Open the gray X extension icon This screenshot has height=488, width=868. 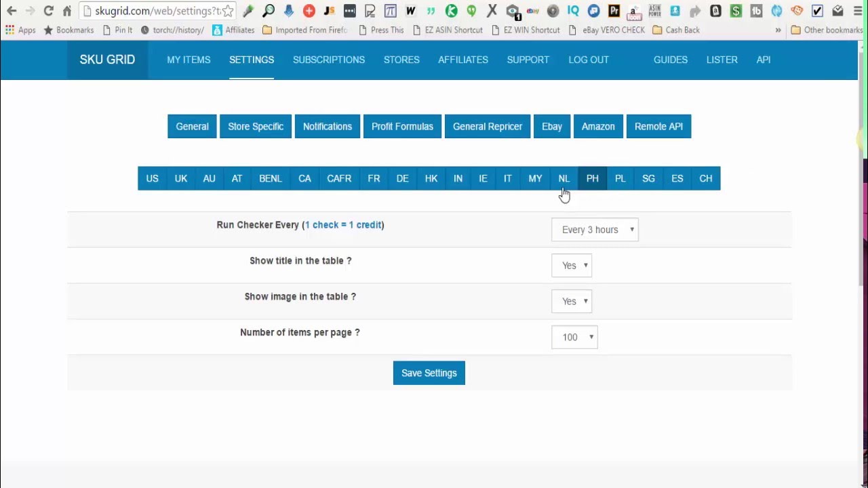click(492, 11)
